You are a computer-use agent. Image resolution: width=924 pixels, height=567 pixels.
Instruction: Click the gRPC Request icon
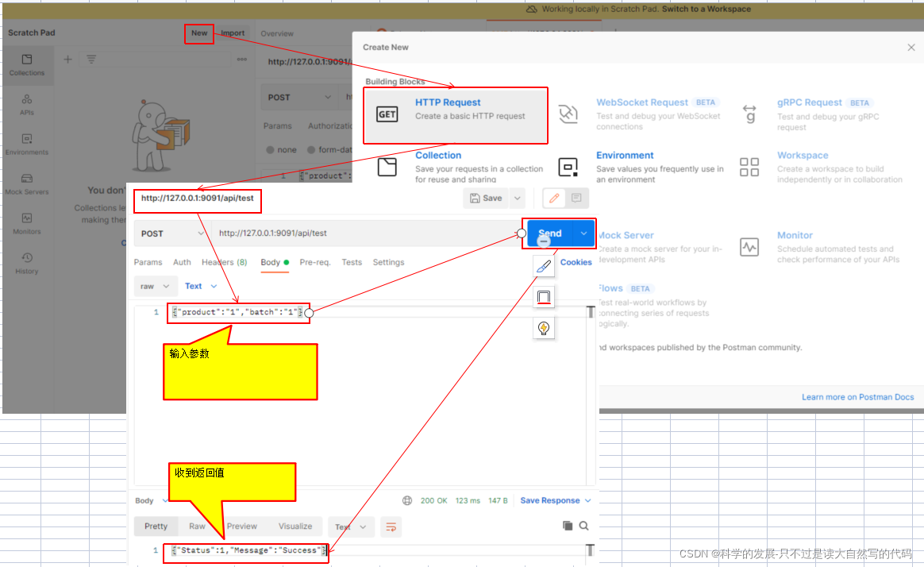[749, 114]
